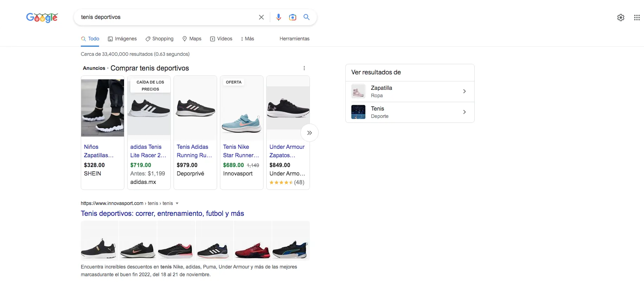Advance shopping carousel with double-arrow button
The height and width of the screenshot is (285, 644).
click(310, 133)
